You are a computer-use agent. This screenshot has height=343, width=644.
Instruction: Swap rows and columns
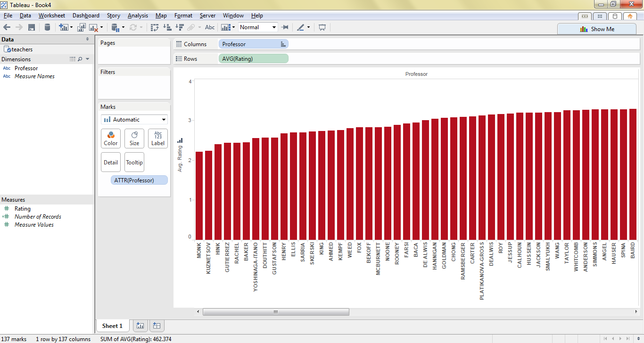(x=155, y=27)
